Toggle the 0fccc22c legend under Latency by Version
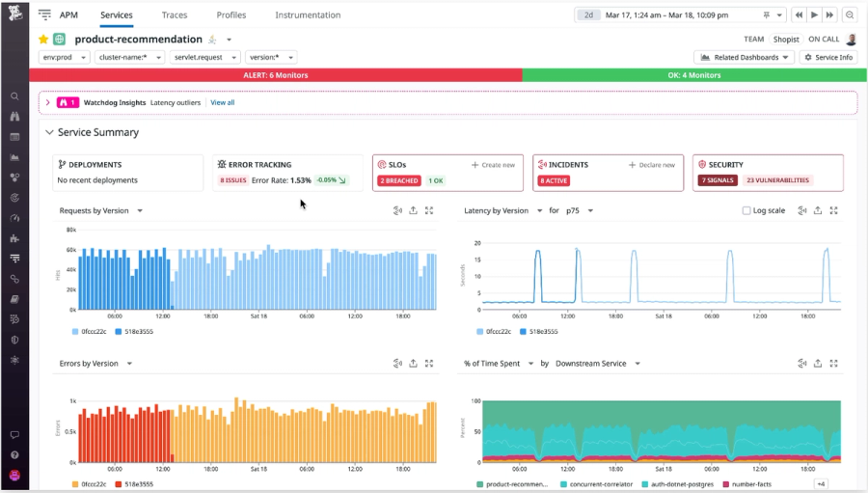868x493 pixels. (x=494, y=331)
